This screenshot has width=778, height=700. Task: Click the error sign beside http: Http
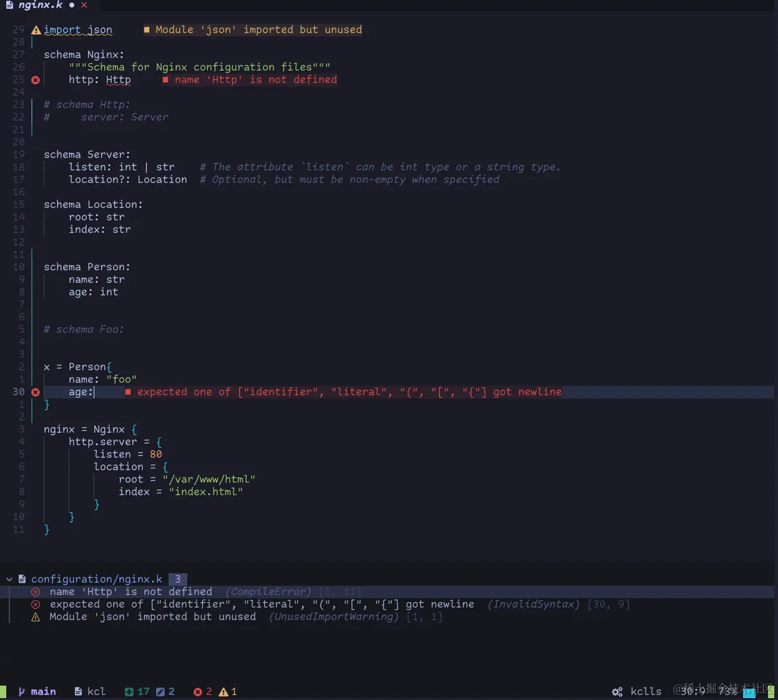(36, 80)
